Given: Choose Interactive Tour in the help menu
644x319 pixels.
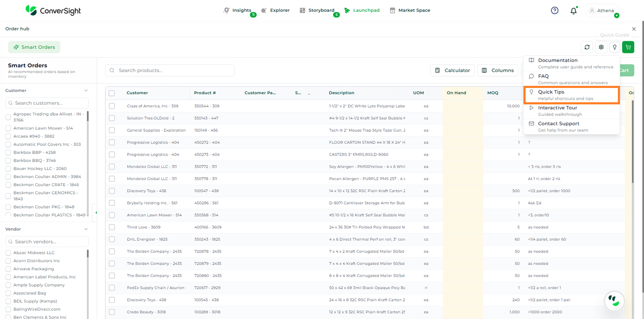Looking at the screenshot, I should tap(571, 111).
